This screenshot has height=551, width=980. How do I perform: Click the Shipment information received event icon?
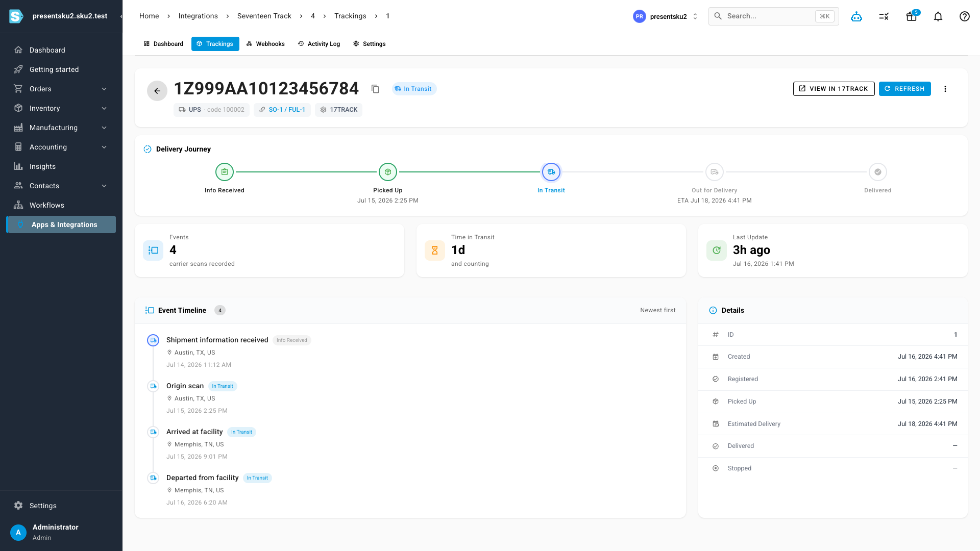click(153, 340)
